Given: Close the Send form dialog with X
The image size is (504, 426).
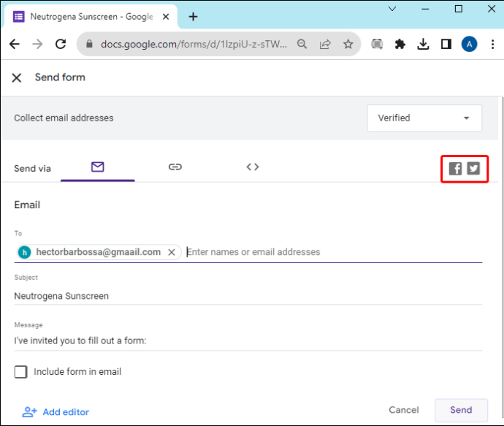Looking at the screenshot, I should click(x=16, y=77).
